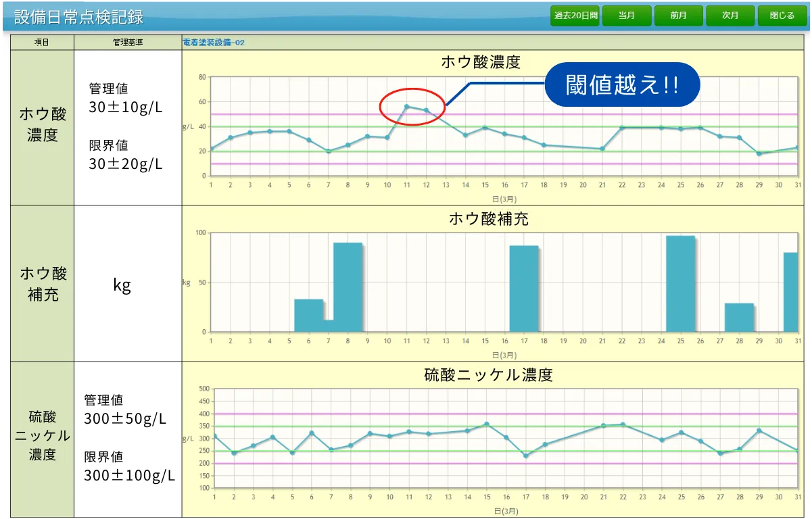The image size is (812, 519).
Task: Click the 閾値越え!! callout bubble
Action: click(621, 85)
